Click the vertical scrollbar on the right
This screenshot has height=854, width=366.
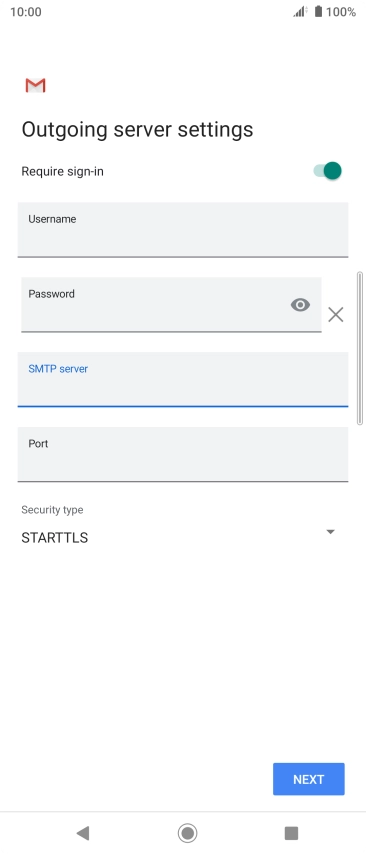tap(359, 348)
